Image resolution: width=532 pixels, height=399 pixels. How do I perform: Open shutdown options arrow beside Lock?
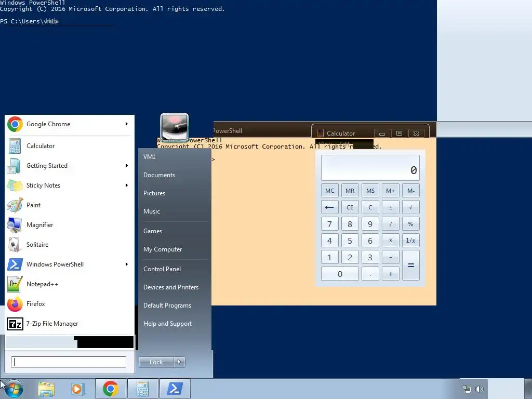179,362
